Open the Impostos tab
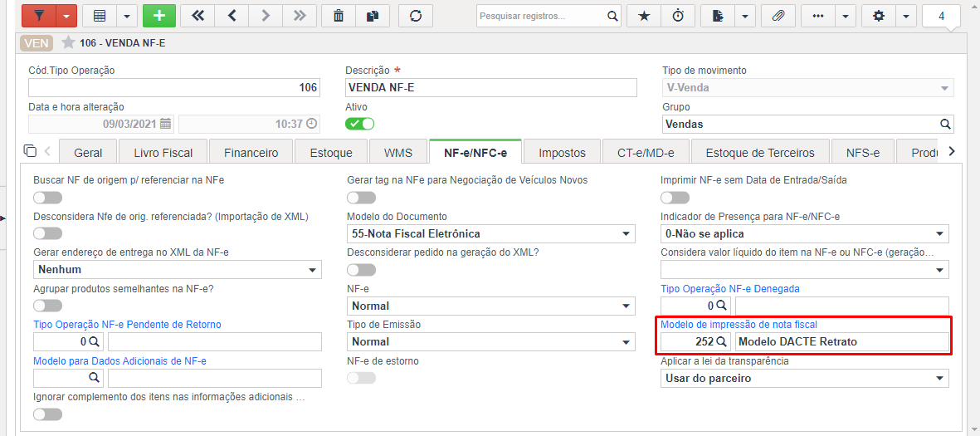The image size is (980, 436). (x=562, y=153)
